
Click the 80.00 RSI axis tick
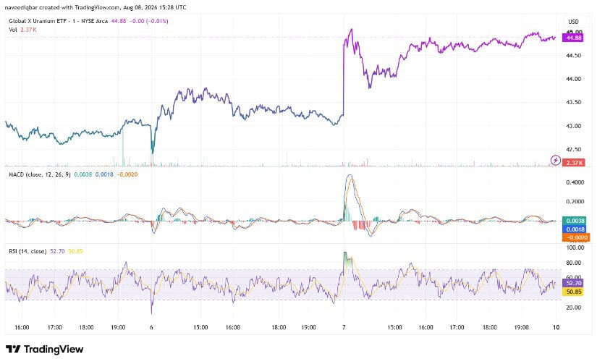pyautogui.click(x=574, y=263)
